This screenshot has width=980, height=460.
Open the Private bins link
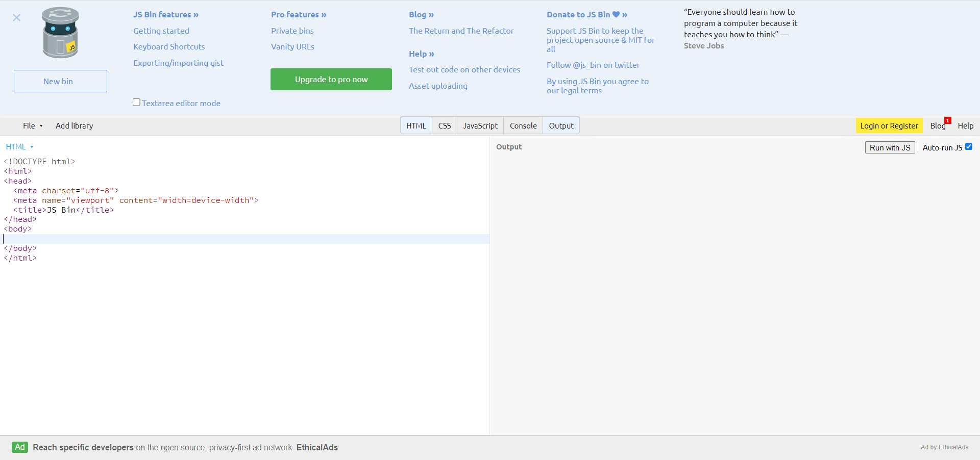point(292,31)
